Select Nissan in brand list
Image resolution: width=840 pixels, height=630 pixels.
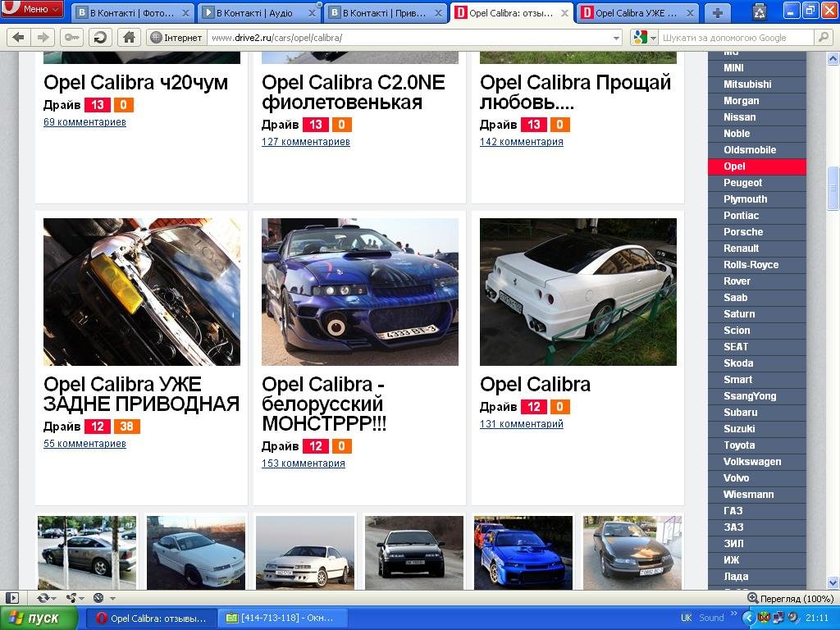click(x=756, y=116)
